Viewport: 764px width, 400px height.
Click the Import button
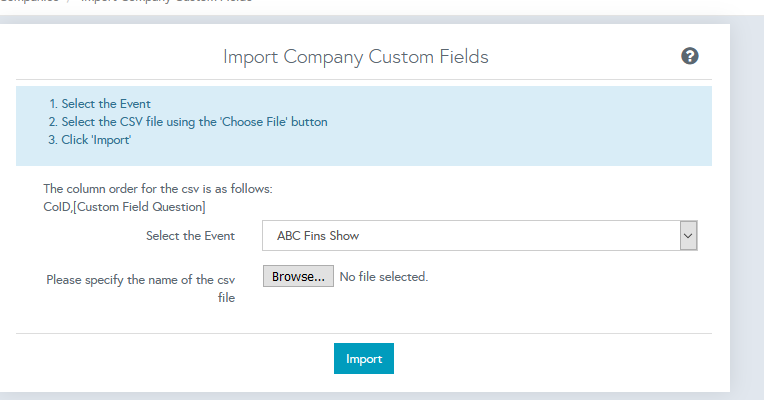(x=363, y=358)
